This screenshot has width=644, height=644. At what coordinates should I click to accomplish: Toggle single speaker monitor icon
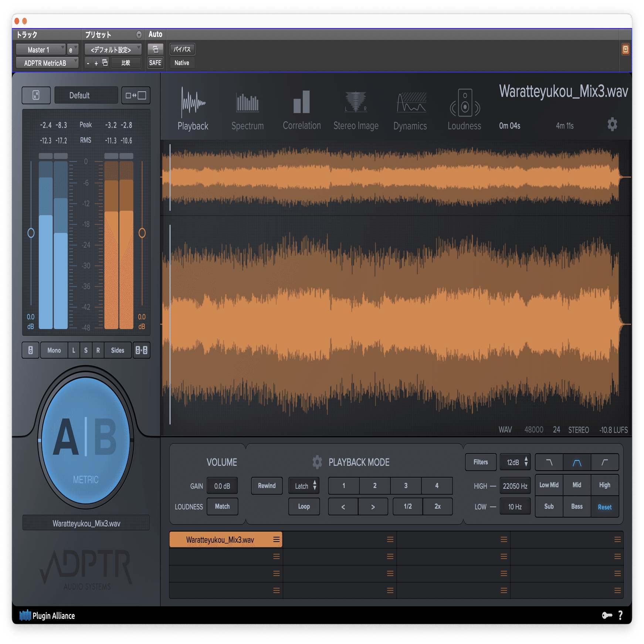click(x=31, y=350)
